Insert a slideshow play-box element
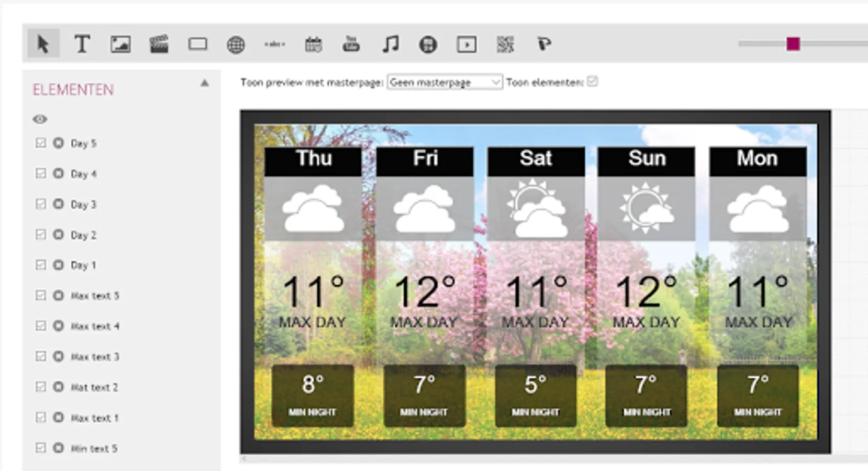 466,44
